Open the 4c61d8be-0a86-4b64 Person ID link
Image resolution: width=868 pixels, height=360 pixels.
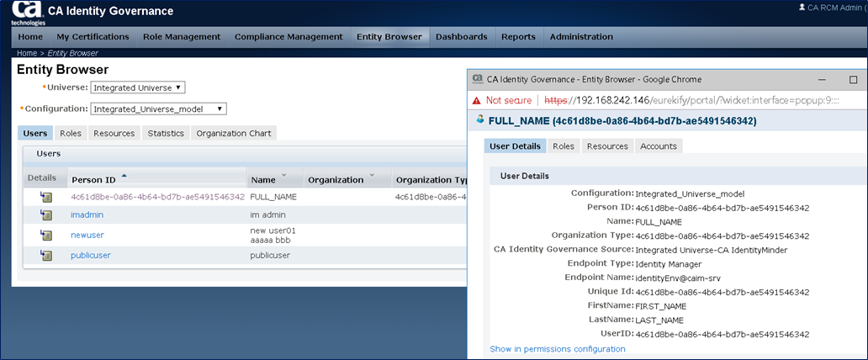(158, 197)
